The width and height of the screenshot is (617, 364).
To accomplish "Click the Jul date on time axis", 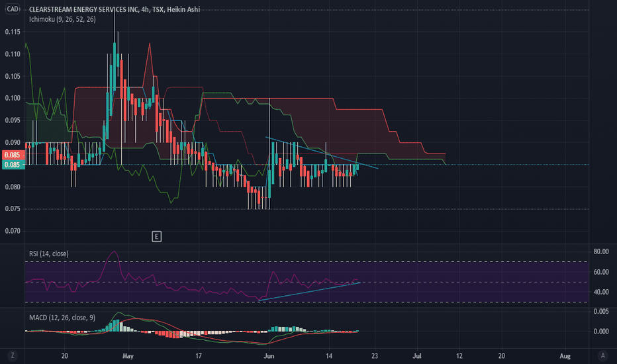I will coord(416,356).
